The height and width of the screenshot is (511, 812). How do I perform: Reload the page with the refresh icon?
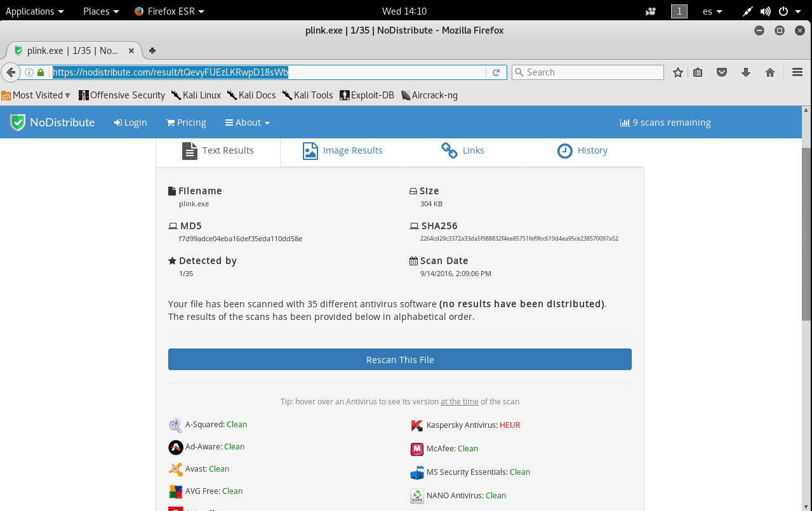click(496, 72)
